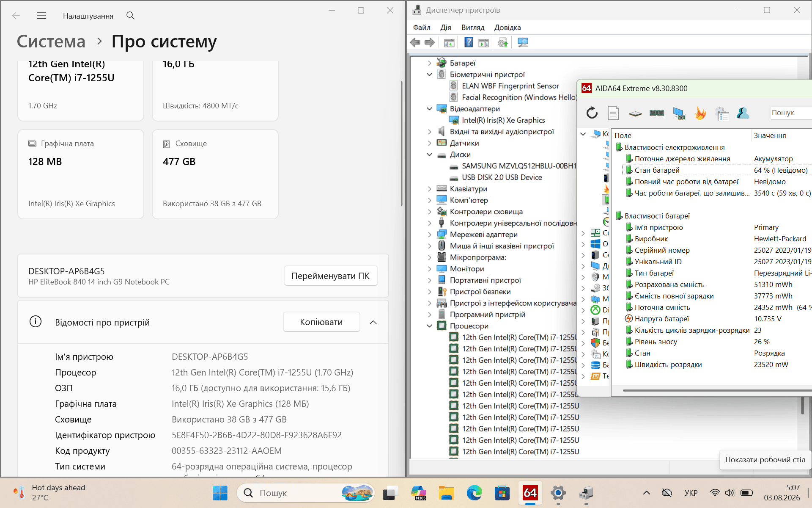Click the Перейменувати ПК button

click(x=330, y=276)
